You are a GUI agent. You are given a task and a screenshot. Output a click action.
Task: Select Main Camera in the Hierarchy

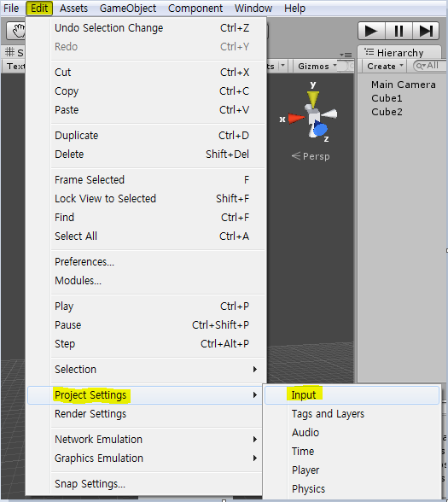(x=403, y=85)
